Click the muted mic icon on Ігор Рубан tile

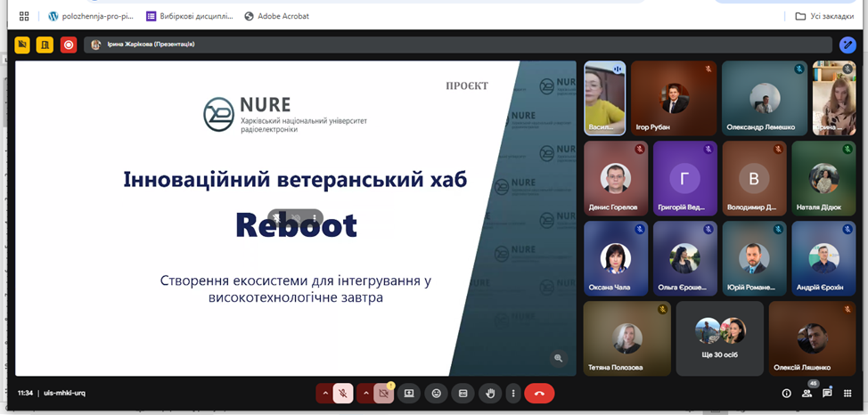coord(708,69)
